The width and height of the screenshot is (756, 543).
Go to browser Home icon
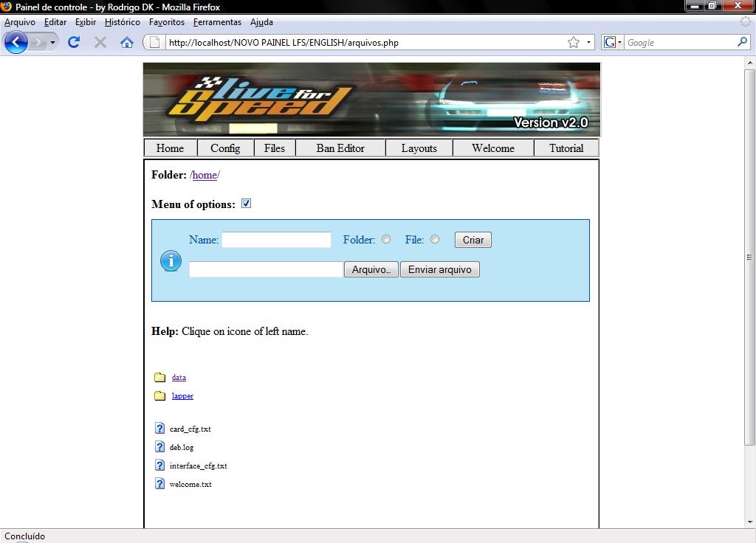(127, 42)
